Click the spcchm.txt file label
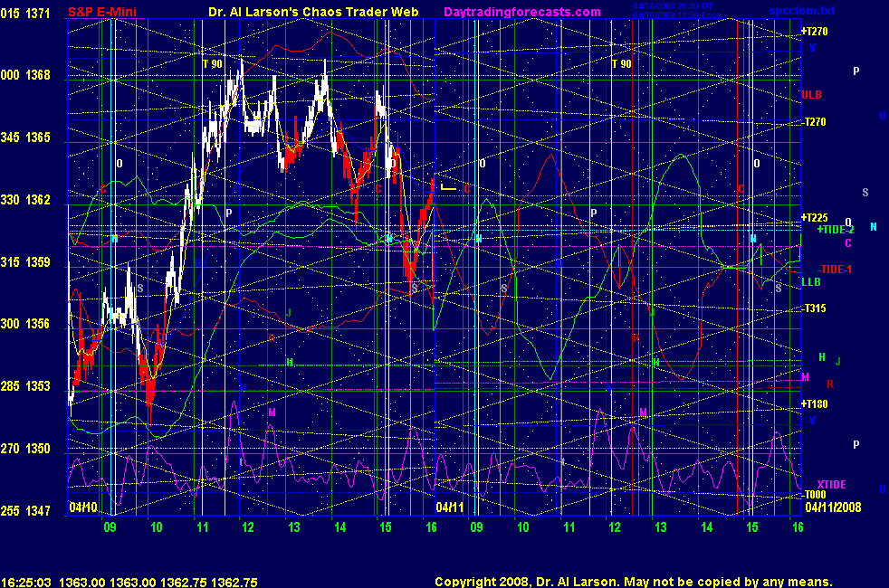The image size is (889, 588). coord(827,12)
